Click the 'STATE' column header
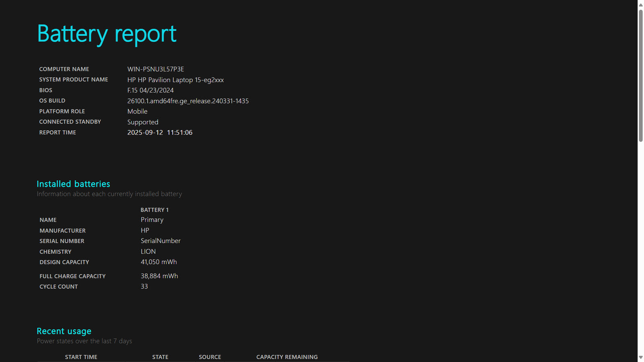 [x=160, y=357]
